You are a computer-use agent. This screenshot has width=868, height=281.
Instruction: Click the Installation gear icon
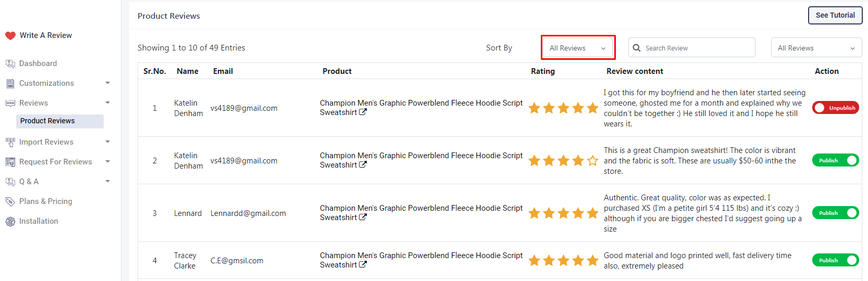(10, 222)
